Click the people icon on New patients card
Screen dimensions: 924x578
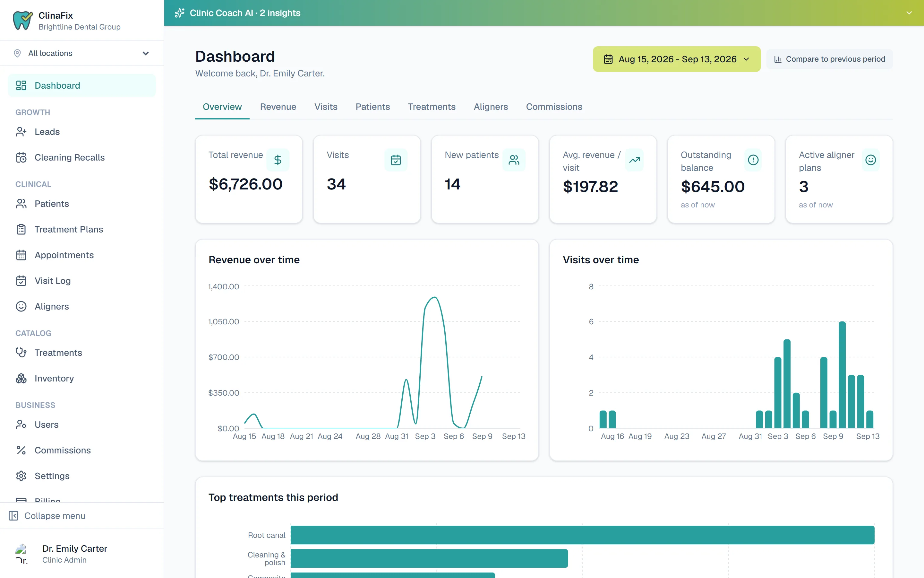(x=514, y=160)
